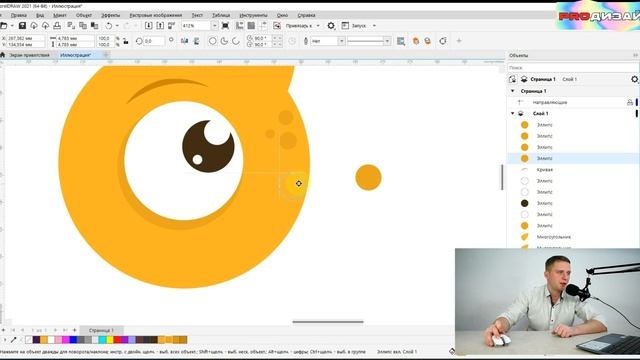Select the full Ellipse shape mode
640x360 pixels.
coord(213,41)
